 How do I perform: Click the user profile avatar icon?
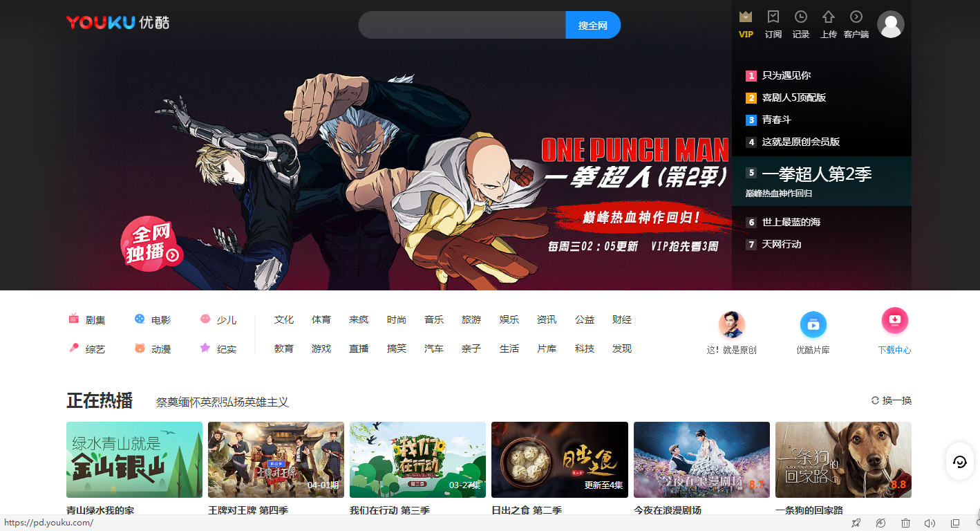pos(891,24)
